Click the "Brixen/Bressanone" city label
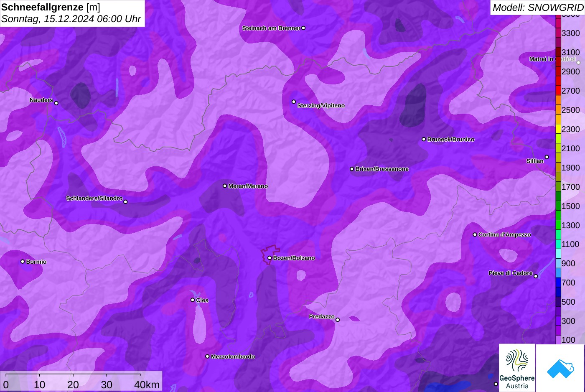The width and height of the screenshot is (585, 392). point(382,169)
